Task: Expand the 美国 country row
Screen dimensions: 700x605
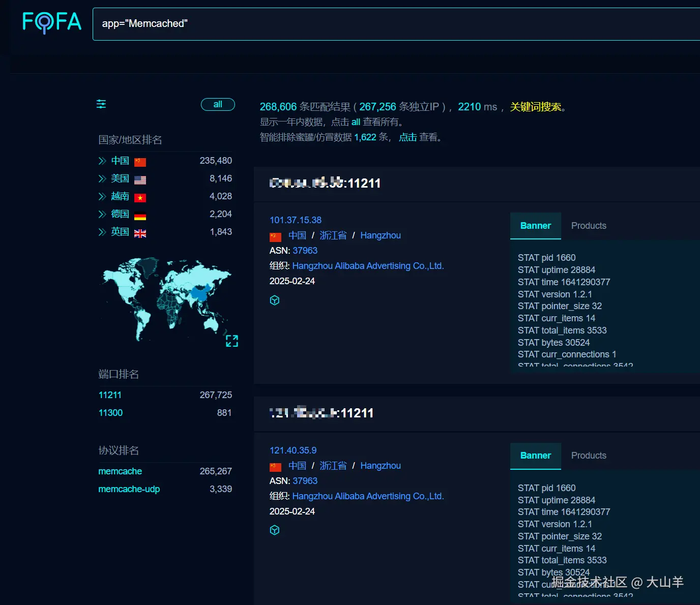Action: click(102, 179)
